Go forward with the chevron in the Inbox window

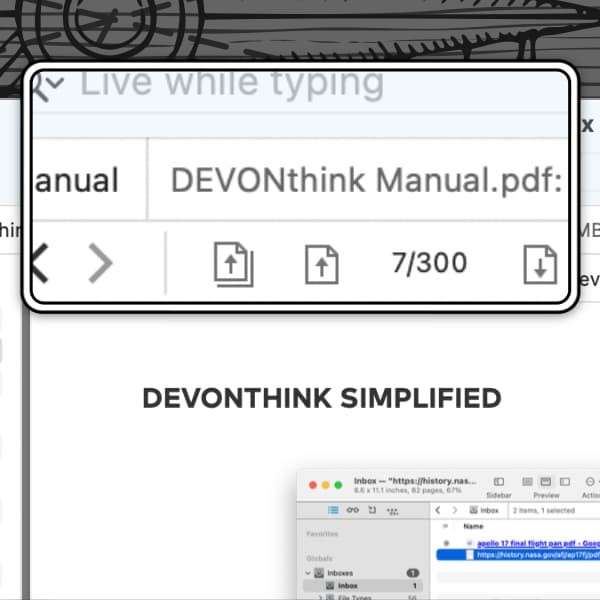tap(455, 510)
